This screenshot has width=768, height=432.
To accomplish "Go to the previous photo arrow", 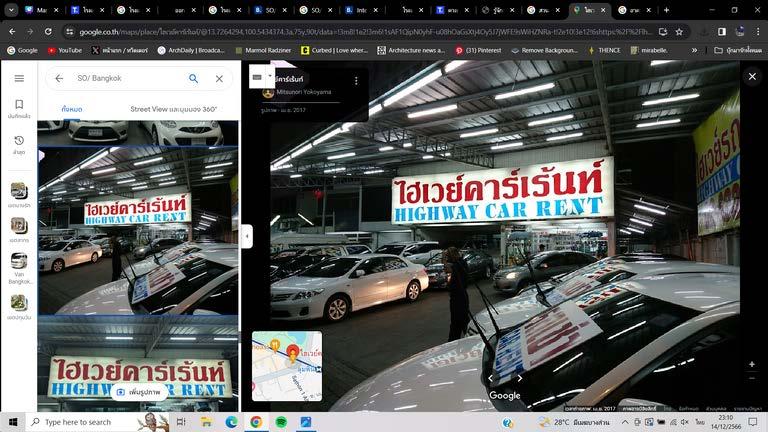I will [x=490, y=378].
